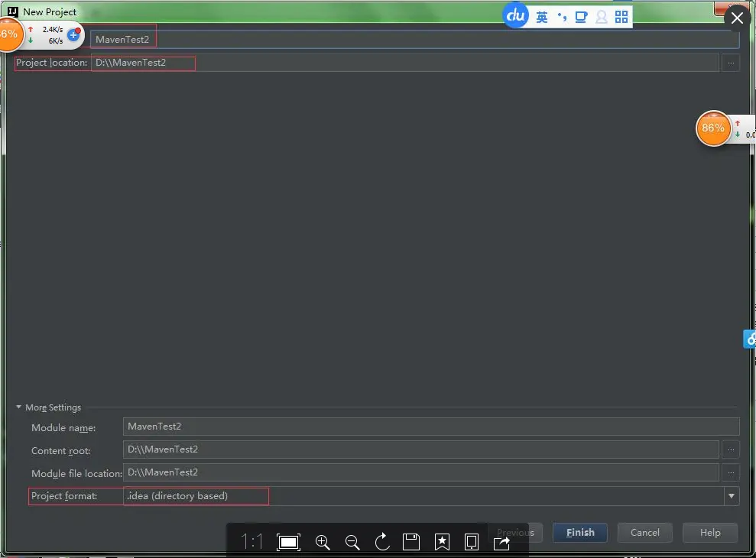Click the 1:1 actual size viewer icon
This screenshot has height=558, width=756.
tap(251, 542)
